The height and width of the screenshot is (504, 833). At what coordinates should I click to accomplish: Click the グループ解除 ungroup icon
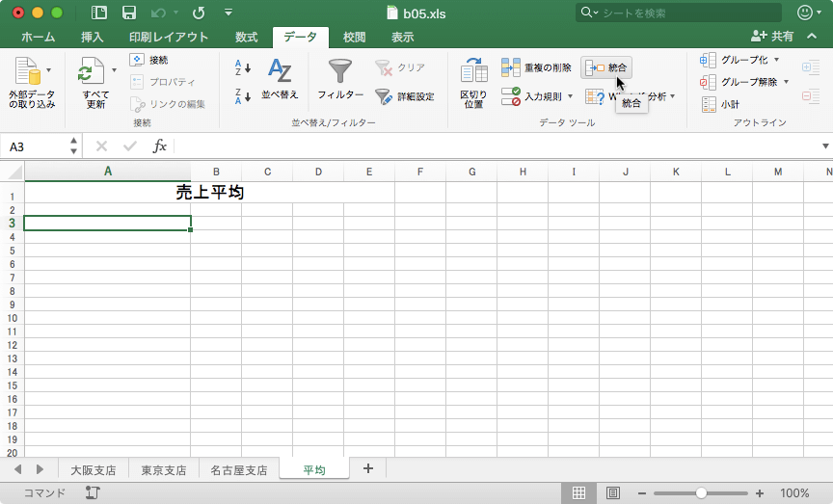708,82
